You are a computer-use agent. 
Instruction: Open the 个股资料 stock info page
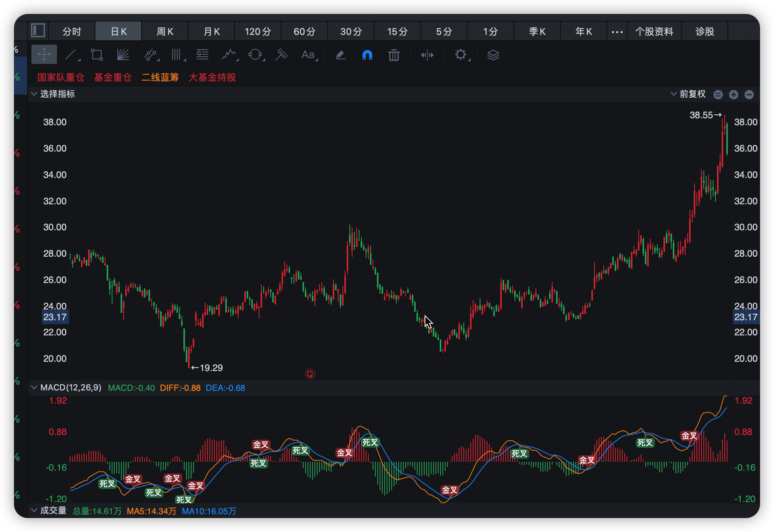[654, 31]
